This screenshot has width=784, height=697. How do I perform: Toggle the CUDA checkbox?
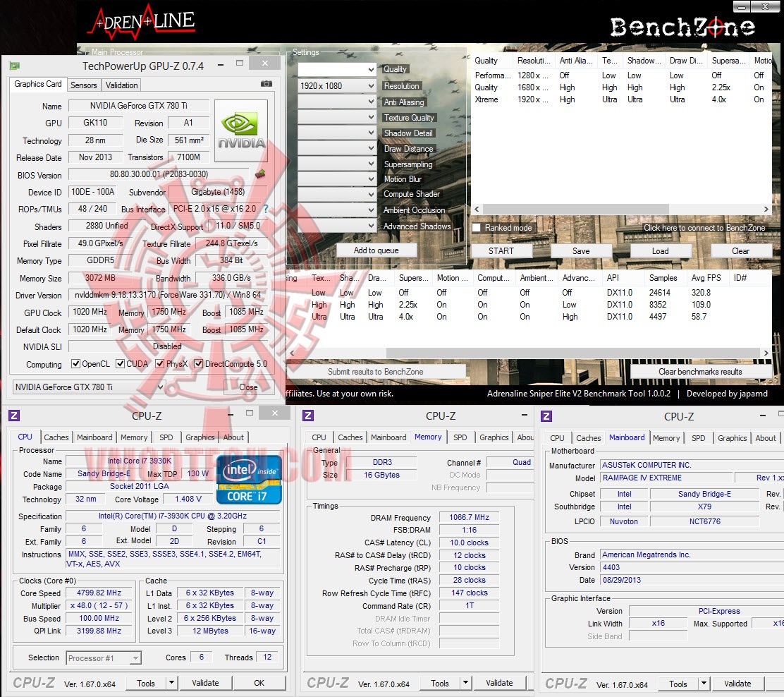(x=120, y=364)
